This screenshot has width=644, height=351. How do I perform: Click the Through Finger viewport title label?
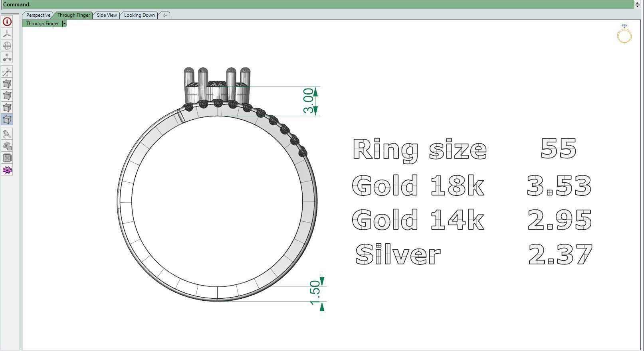[x=42, y=24]
